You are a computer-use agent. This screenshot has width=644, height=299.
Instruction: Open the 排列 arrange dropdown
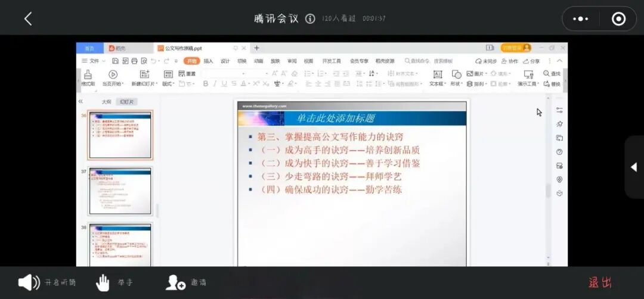pyautogui.click(x=477, y=83)
